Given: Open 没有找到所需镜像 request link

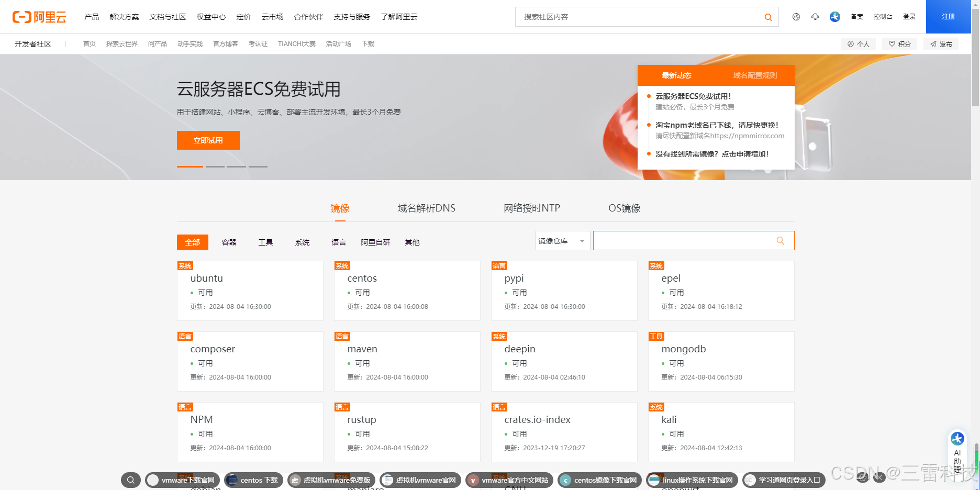Looking at the screenshot, I should coord(712,154).
